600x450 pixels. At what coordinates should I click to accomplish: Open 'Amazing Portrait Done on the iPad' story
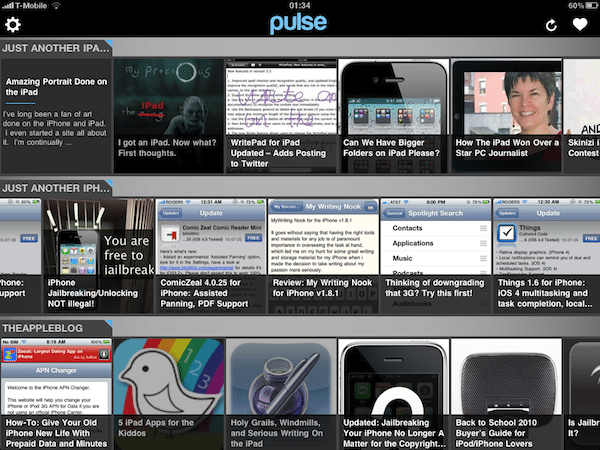point(56,116)
